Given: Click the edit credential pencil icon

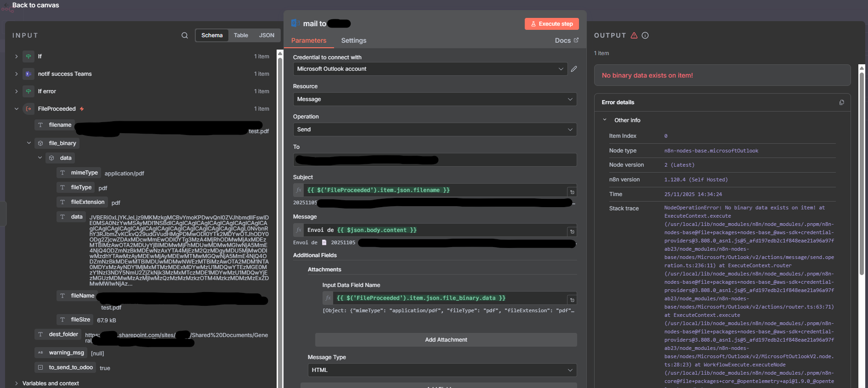Looking at the screenshot, I should point(574,69).
